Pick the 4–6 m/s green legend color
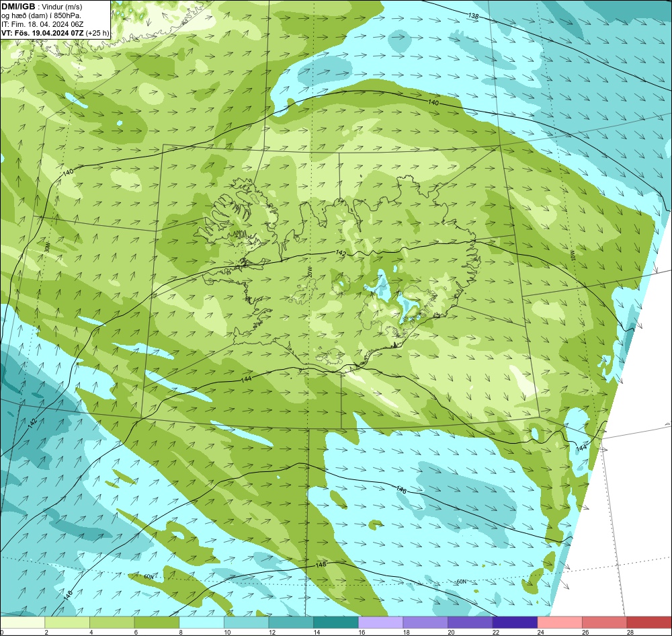This screenshot has height=636, width=672. (112, 623)
